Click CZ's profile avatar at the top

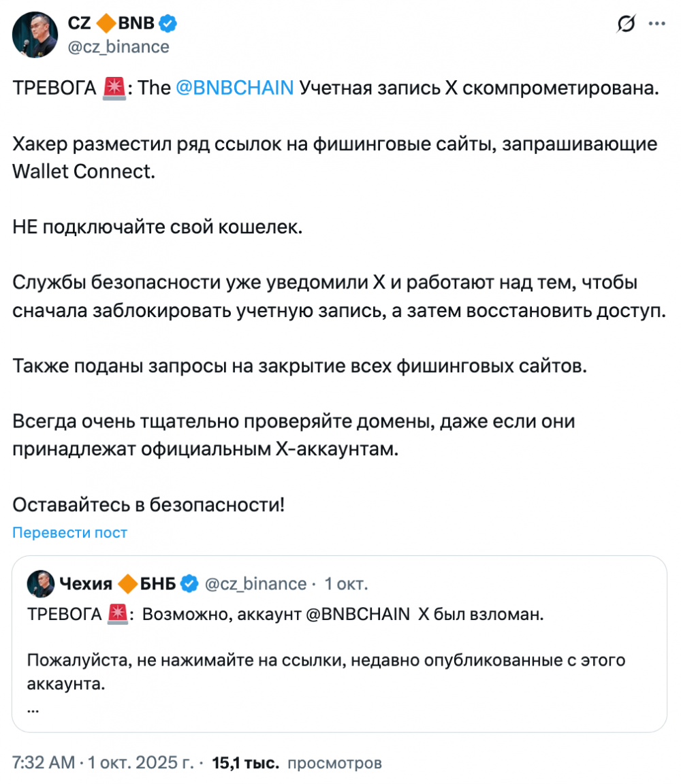[33, 35]
